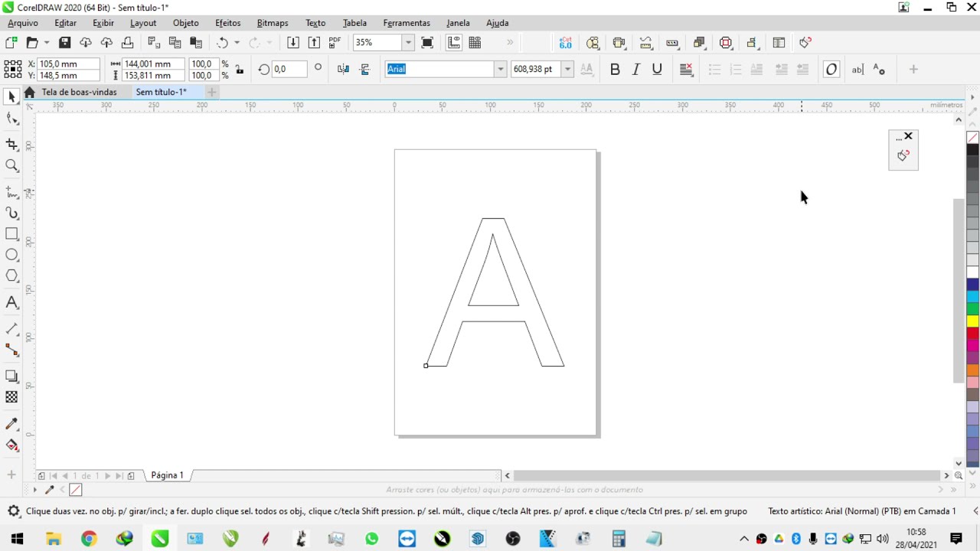Toggle ruler visibility
The image size is (980, 551).
tap(454, 43)
